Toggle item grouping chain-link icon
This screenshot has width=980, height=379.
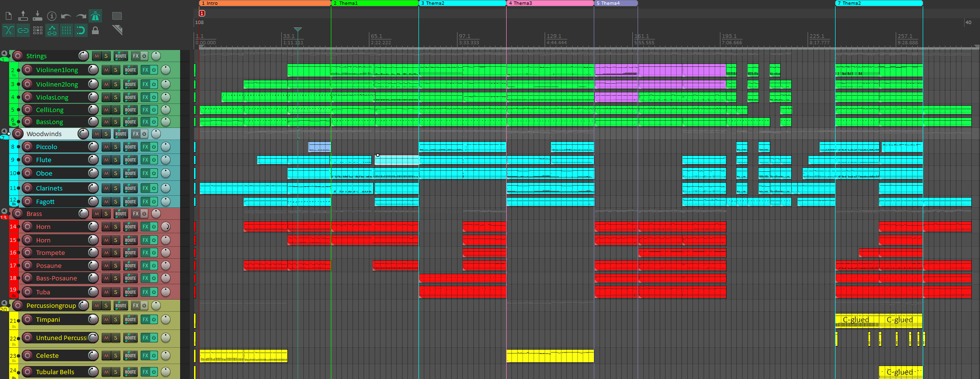pos(23,31)
